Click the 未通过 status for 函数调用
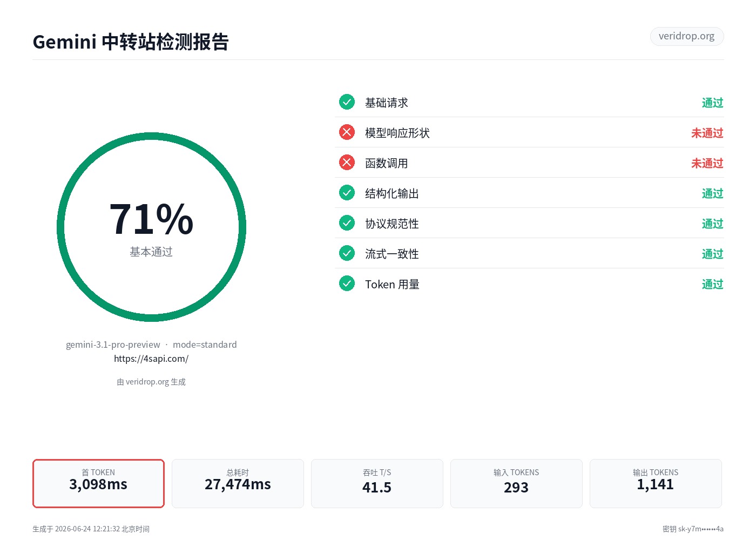This screenshot has width=756, height=540. pyautogui.click(x=707, y=163)
